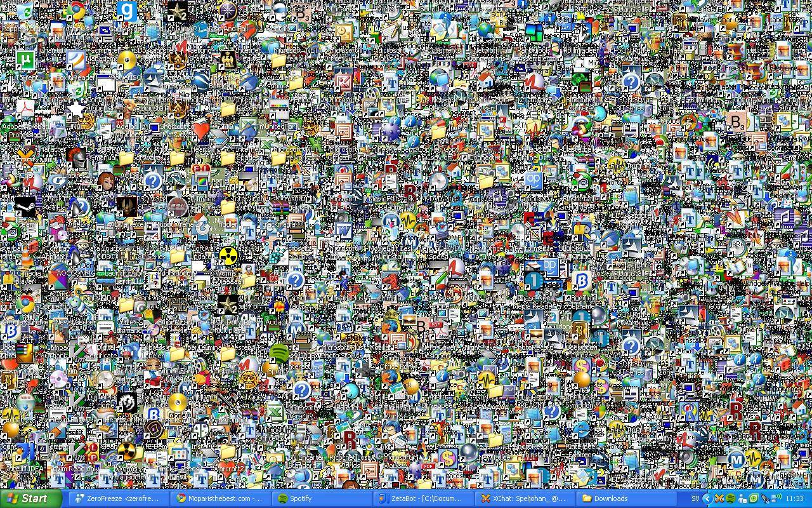Launch the green Spotify desktop icon
Viewport: 812px width, 508px height.
(x=278, y=354)
